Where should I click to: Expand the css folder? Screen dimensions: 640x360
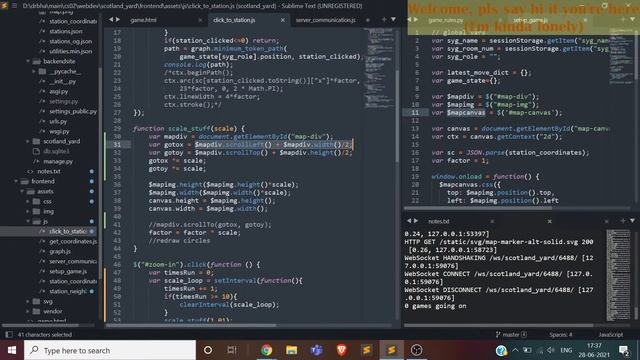click(28, 201)
